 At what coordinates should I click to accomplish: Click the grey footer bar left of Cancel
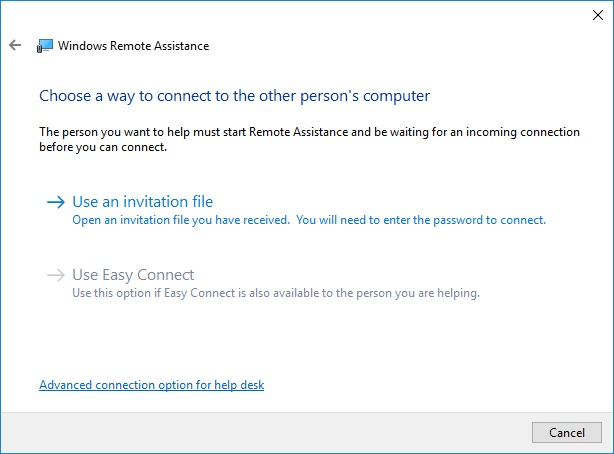coord(266,432)
